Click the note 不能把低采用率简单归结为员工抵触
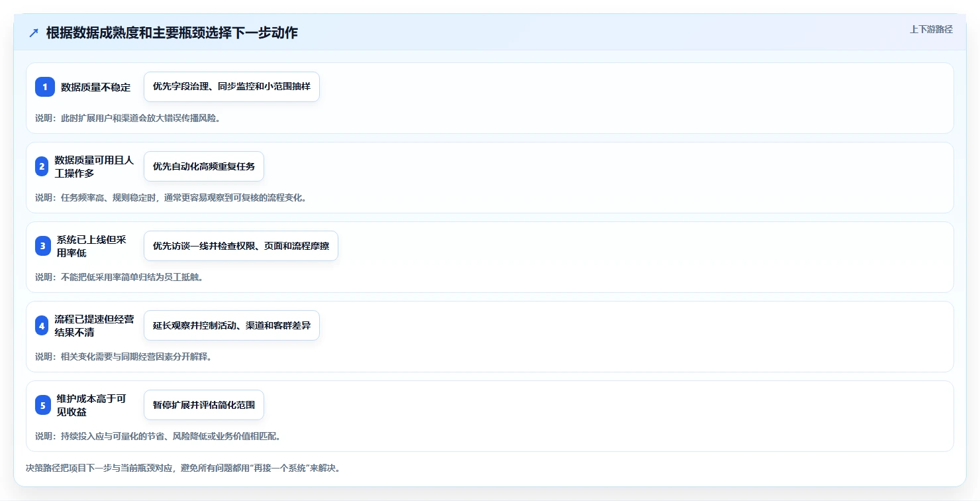This screenshot has width=980, height=501. tap(119, 277)
